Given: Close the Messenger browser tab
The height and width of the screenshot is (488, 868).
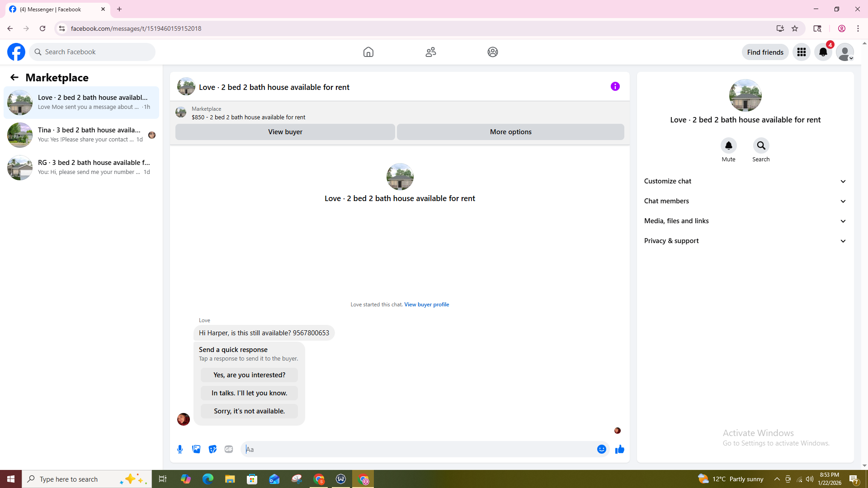Looking at the screenshot, I should point(103,9).
